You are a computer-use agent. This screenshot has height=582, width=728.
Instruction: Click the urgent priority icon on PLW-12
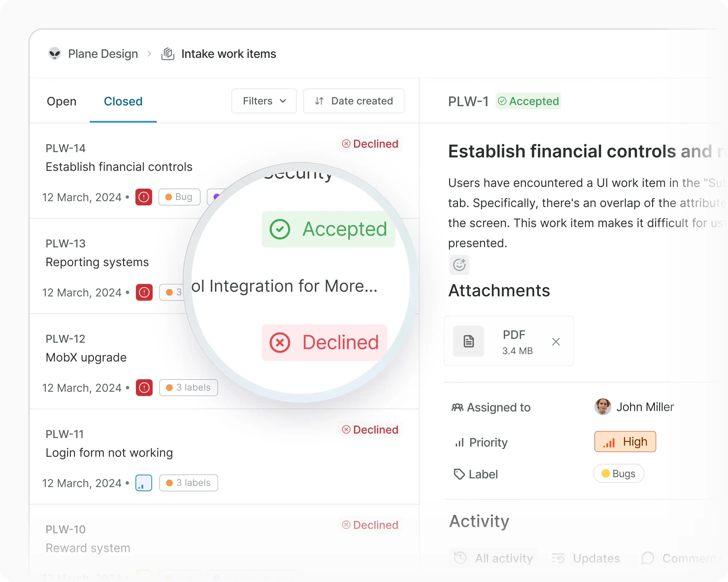pos(144,388)
